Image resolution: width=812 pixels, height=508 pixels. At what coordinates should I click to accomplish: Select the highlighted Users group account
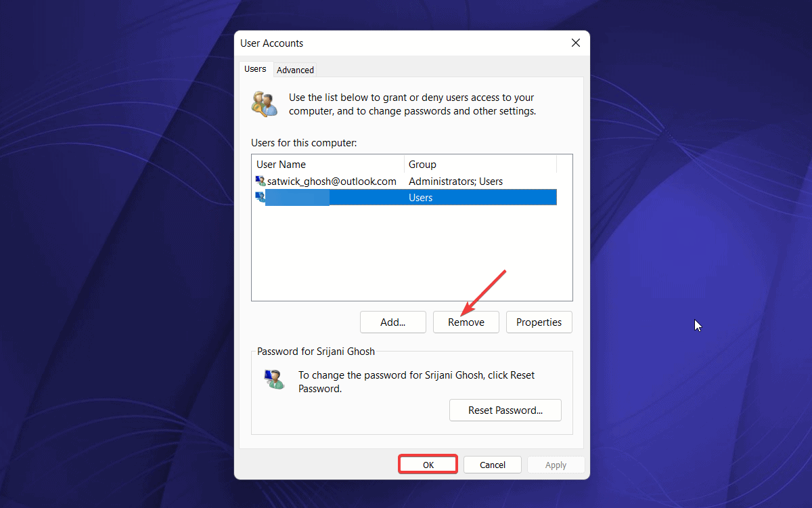point(406,197)
